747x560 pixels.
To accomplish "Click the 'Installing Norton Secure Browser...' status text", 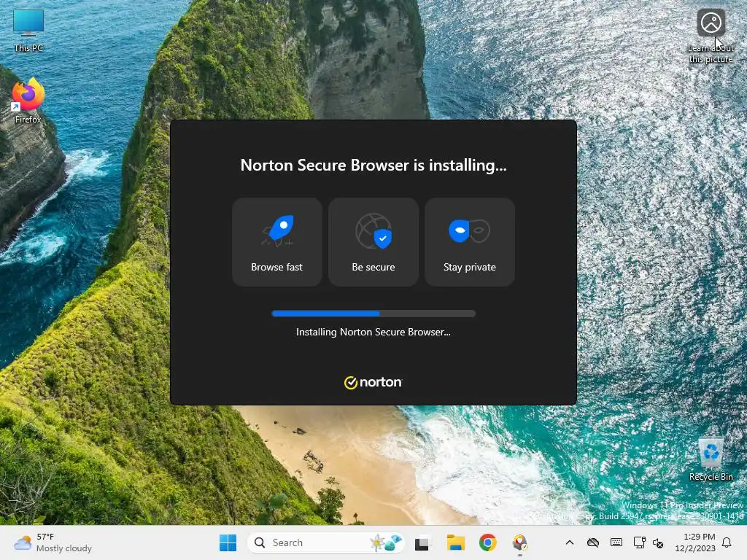I will click(373, 332).
